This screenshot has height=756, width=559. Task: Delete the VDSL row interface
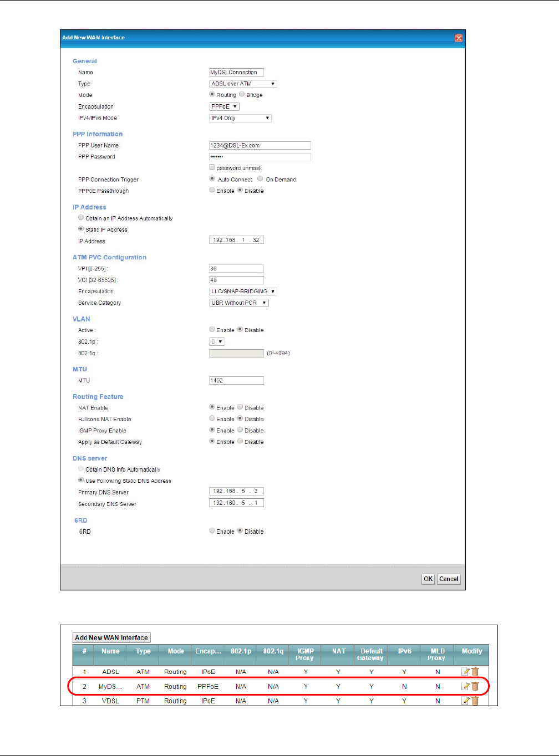point(475,701)
